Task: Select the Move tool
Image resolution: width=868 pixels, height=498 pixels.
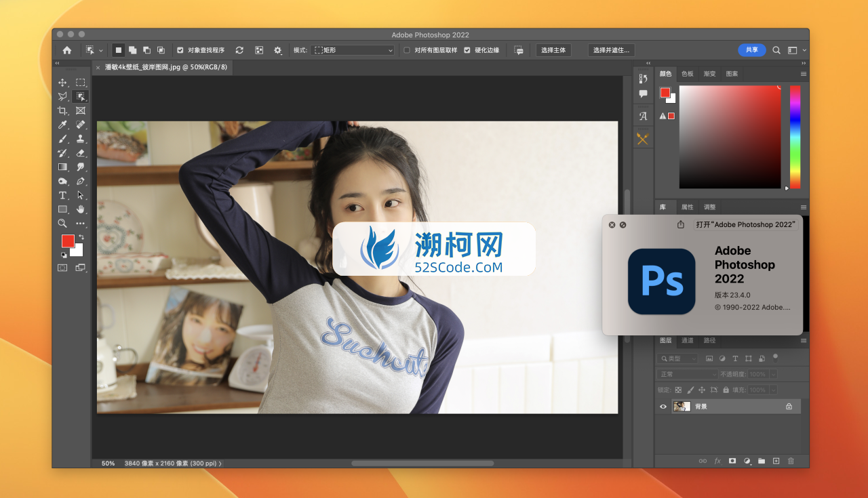Action: [62, 83]
